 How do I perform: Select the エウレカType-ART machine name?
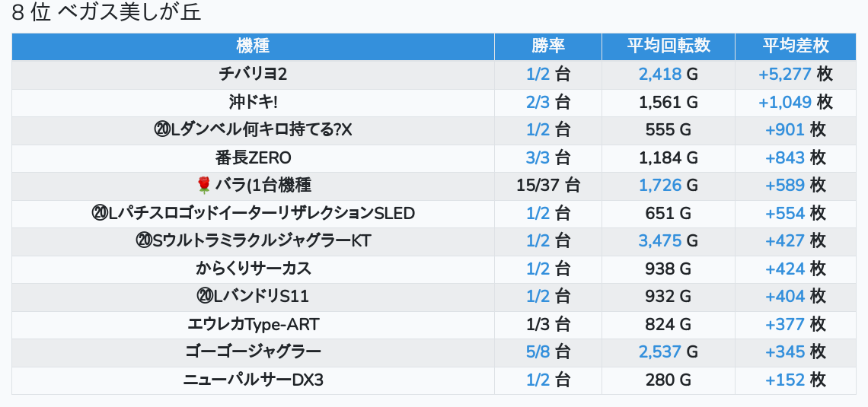tap(253, 324)
